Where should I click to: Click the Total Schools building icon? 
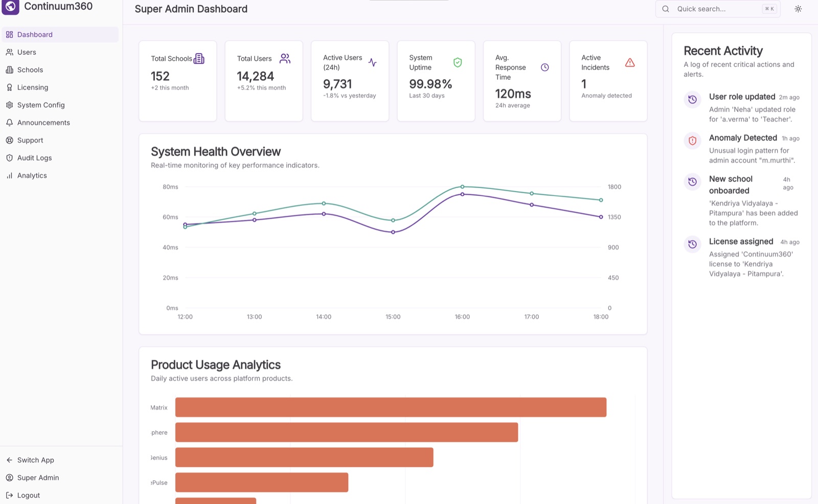pyautogui.click(x=199, y=59)
